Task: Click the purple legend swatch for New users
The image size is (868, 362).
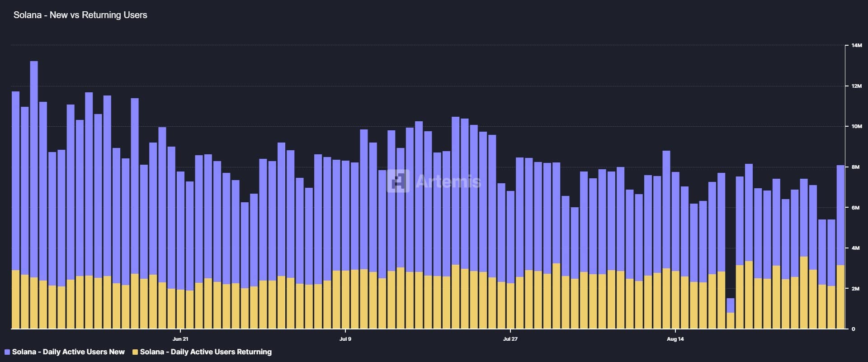Action: coord(7,352)
